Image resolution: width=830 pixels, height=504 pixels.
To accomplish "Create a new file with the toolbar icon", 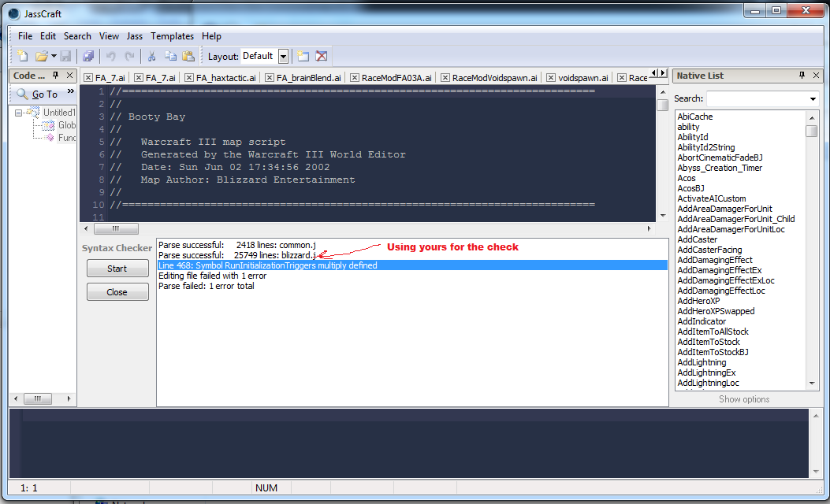I will coord(22,56).
